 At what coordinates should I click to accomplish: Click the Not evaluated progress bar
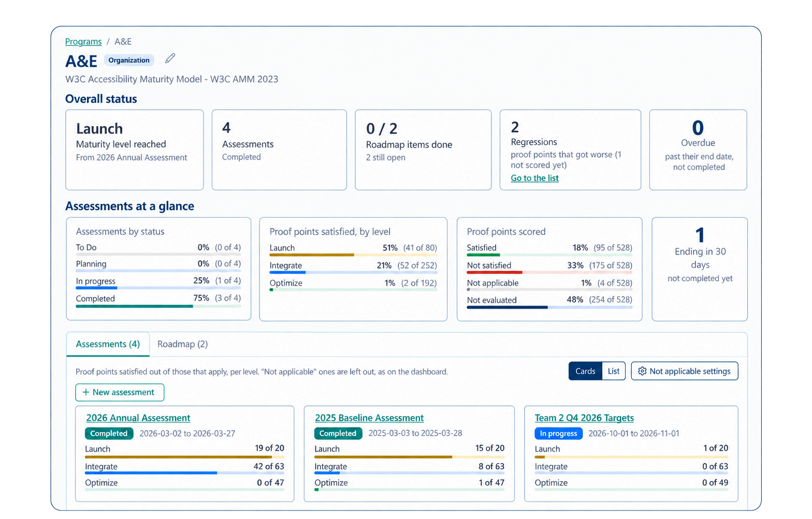pos(549,307)
